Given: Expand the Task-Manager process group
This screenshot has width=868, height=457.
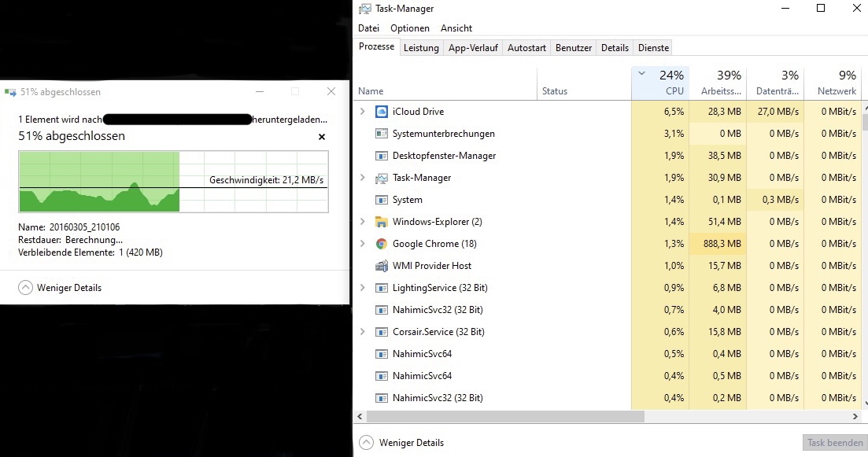Looking at the screenshot, I should [x=363, y=178].
